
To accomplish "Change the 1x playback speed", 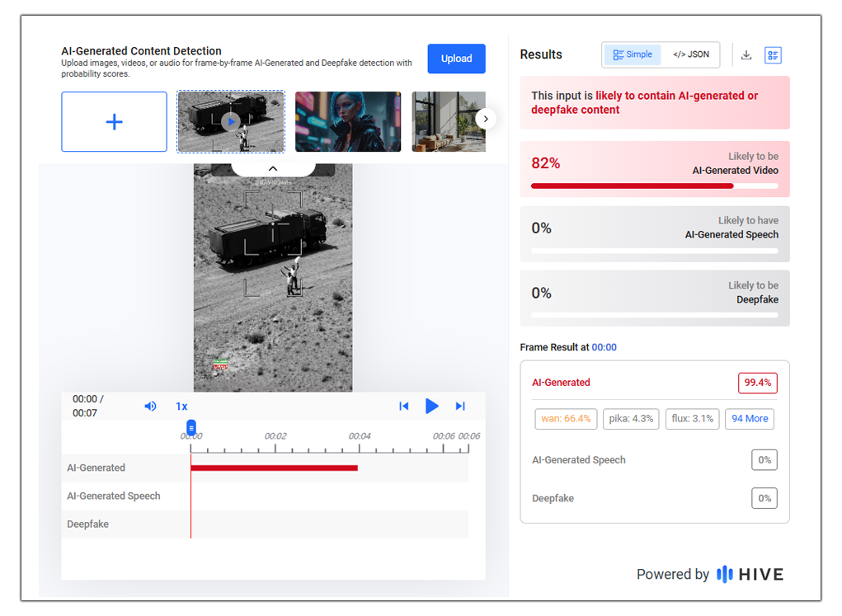I will tap(181, 406).
